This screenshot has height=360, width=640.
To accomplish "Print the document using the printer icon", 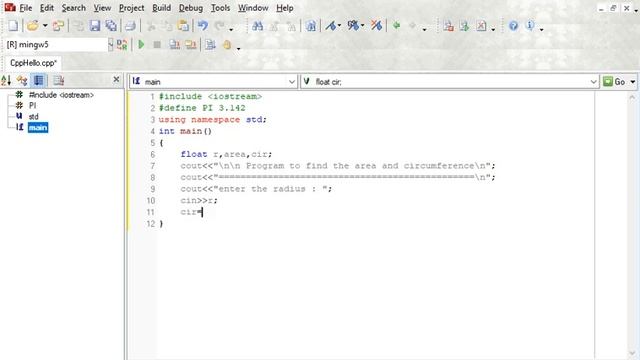I will [130, 26].
